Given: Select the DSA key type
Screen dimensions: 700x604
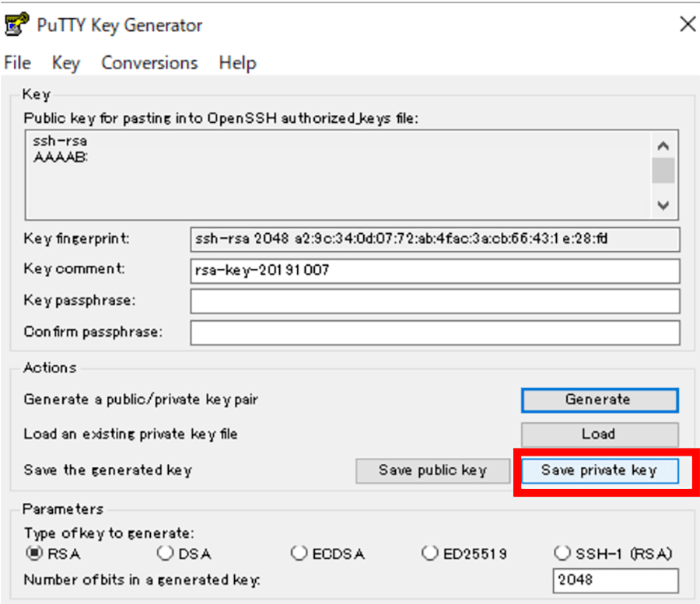Looking at the screenshot, I should (184, 553).
